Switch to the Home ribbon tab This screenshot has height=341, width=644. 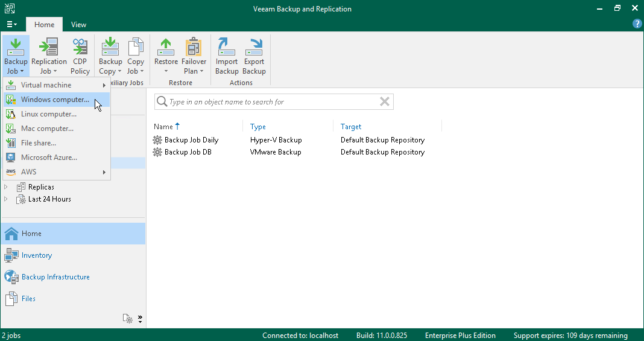pos(45,25)
